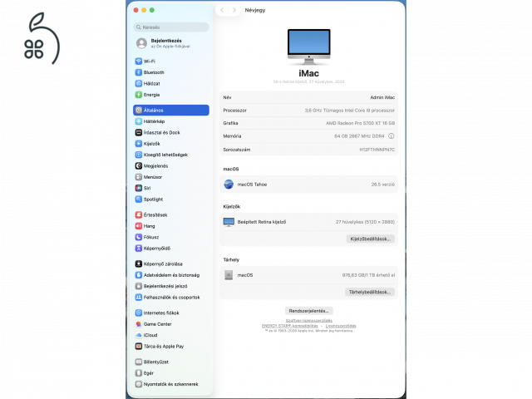Open Felhasználók és csoportok icon
The image size is (532, 399).
point(139,298)
